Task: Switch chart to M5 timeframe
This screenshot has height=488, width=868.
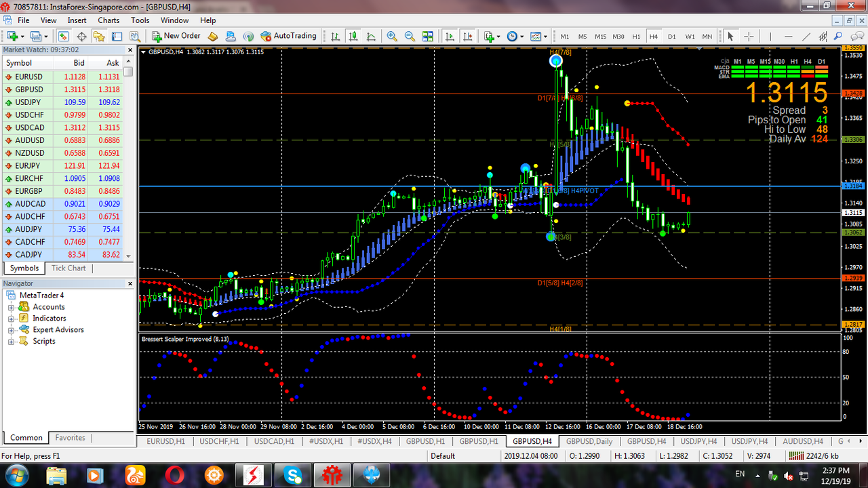Action: click(x=583, y=36)
